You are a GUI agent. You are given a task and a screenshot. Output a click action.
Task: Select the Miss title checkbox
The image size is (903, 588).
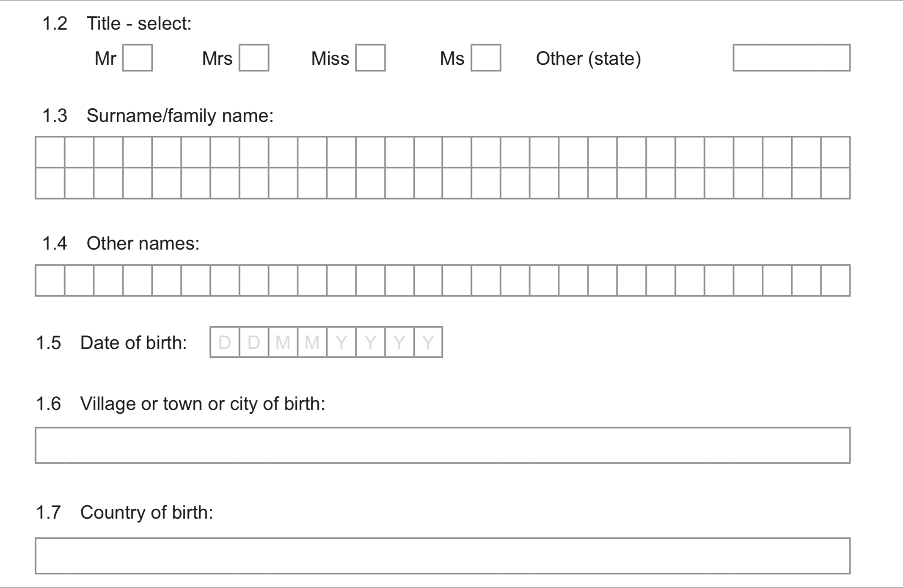tap(370, 58)
